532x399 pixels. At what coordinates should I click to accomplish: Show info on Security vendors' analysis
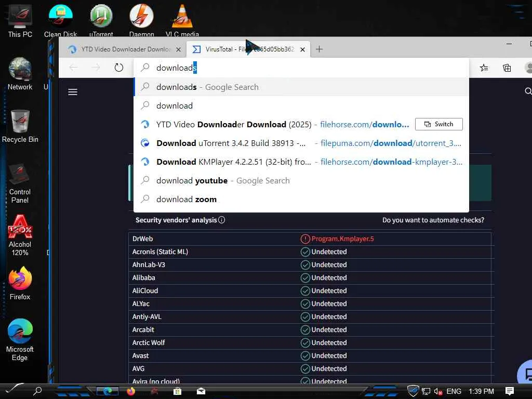221,220
